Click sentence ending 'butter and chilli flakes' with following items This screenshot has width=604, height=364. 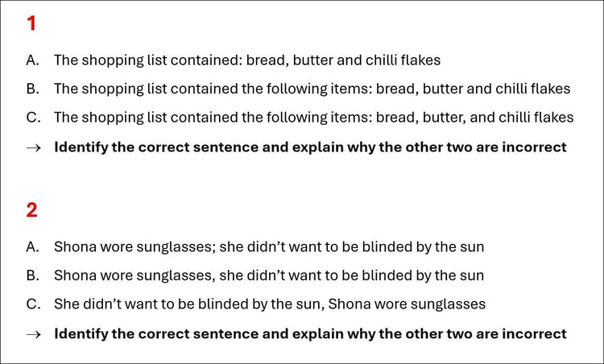(312, 89)
